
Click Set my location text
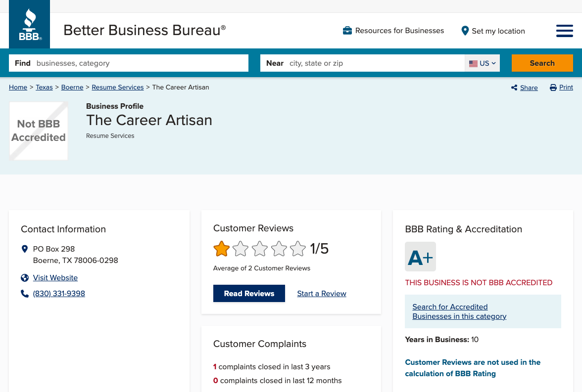point(498,31)
